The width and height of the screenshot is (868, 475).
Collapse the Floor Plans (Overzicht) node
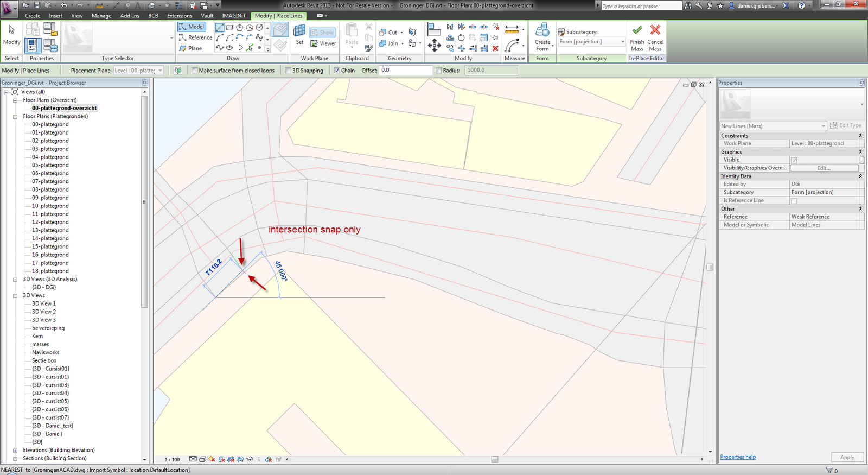15,100
